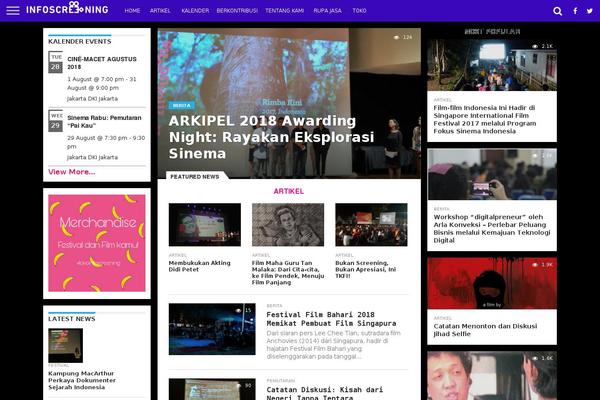
Task: Click the 1.9K views eye icon
Action: click(535, 264)
